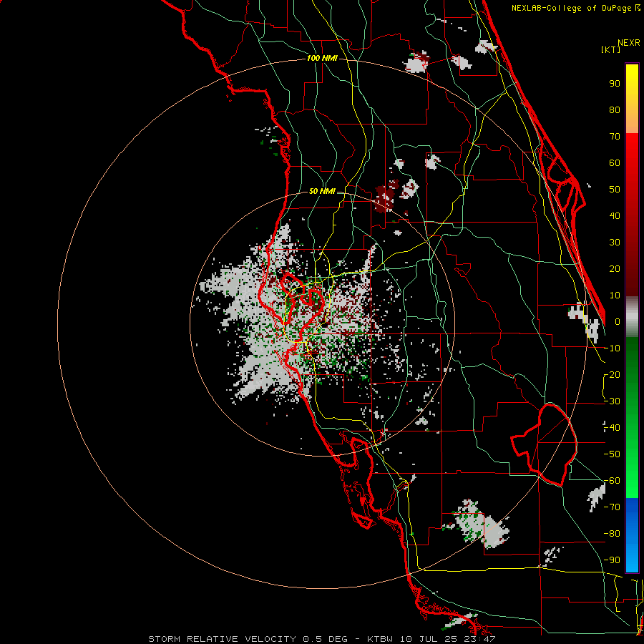The height and width of the screenshot is (644, 644).
Task: Click the 50 NMI range ring label
Action: tap(322, 191)
